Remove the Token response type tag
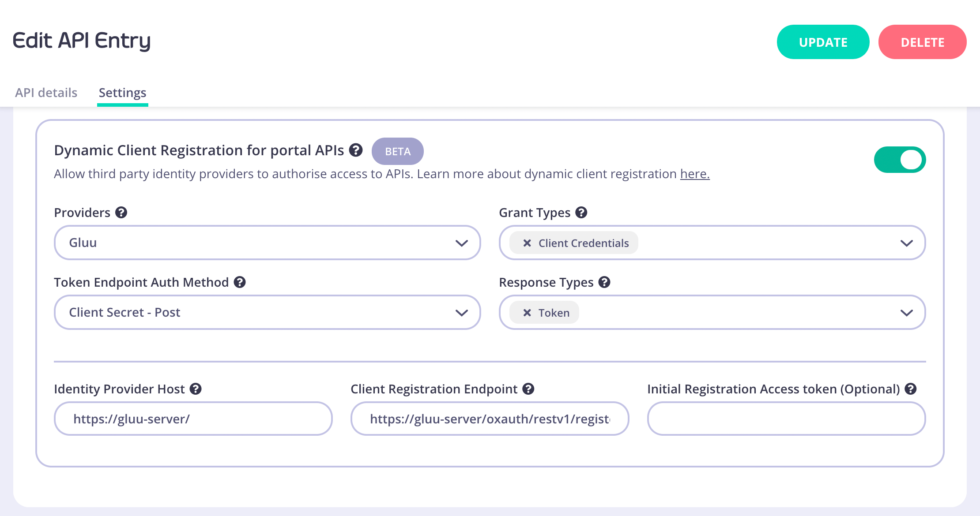Viewport: 980px width, 516px height. coord(527,313)
